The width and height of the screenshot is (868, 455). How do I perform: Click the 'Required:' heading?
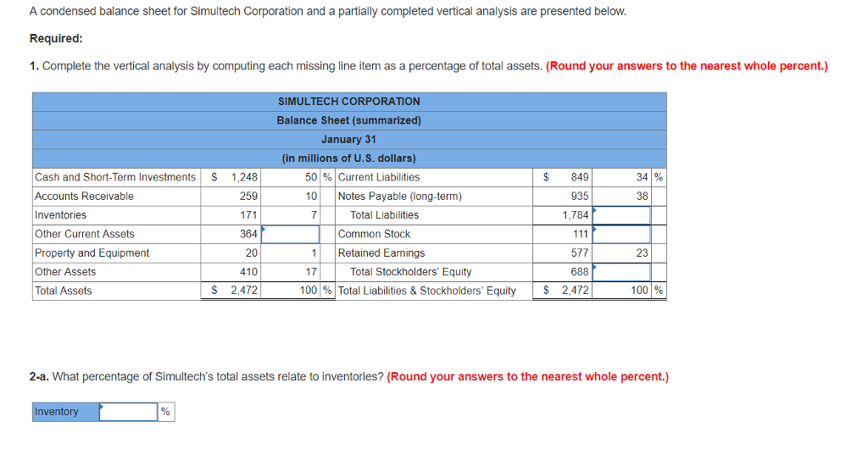pos(56,39)
